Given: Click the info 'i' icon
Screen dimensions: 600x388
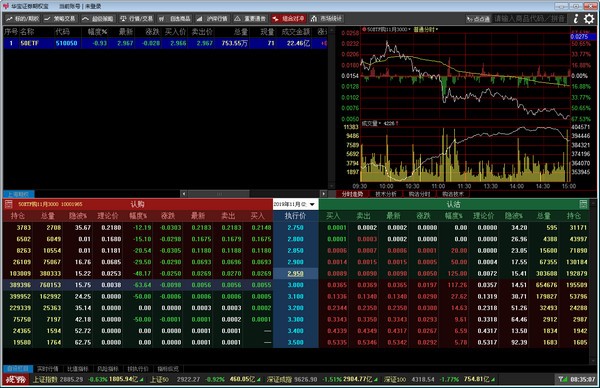Looking at the screenshot, I should point(576,18).
